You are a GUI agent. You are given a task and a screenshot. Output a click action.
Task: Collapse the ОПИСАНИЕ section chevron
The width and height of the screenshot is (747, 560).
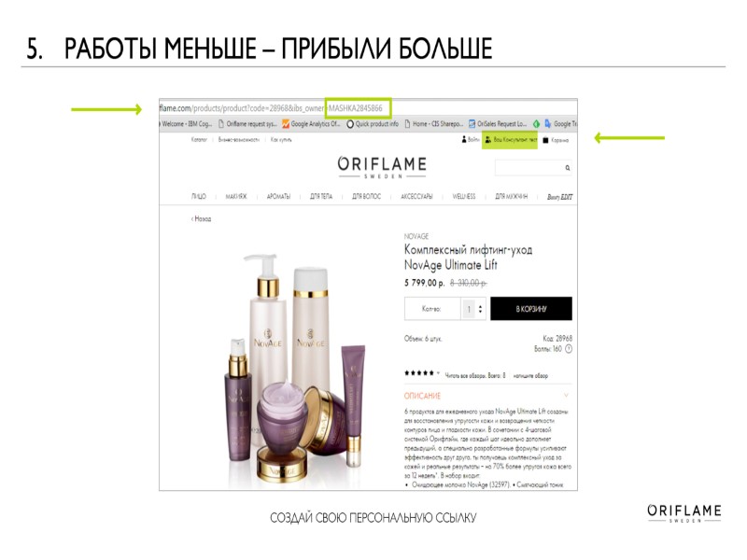(566, 395)
